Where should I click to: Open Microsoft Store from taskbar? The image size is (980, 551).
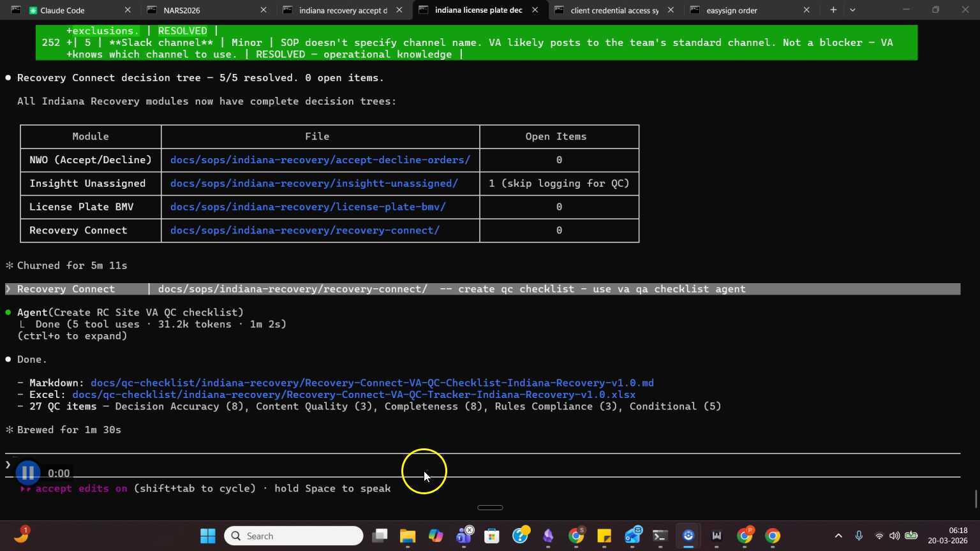(492, 536)
